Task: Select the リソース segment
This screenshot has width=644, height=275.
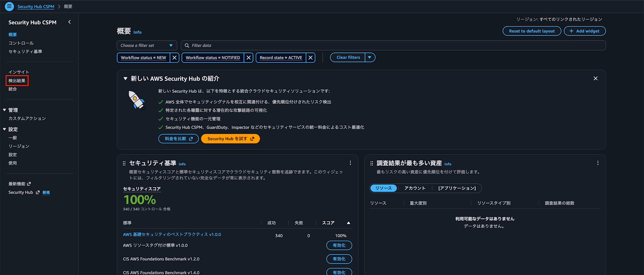Action: (384, 188)
